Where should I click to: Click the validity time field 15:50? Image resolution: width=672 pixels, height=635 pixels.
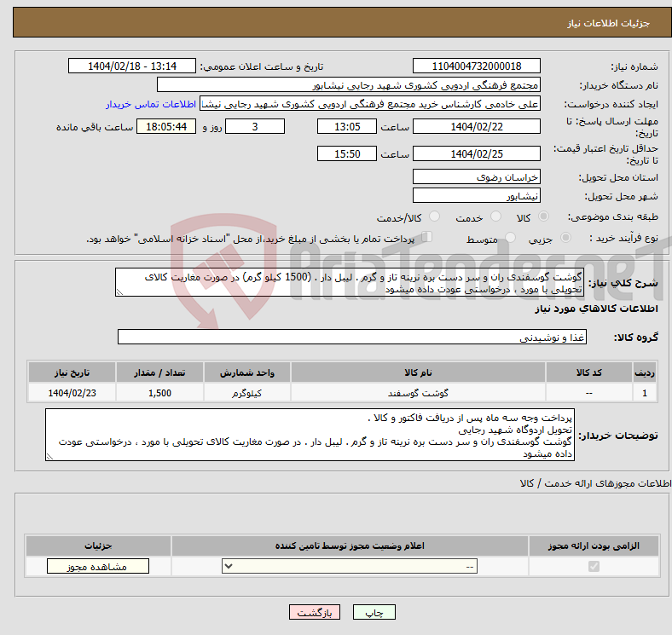347,153
